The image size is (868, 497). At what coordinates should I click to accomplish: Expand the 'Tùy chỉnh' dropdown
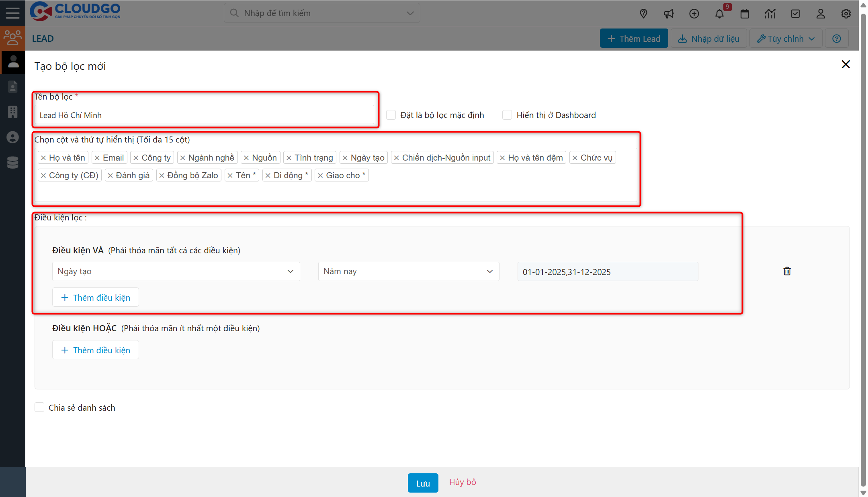pos(786,39)
